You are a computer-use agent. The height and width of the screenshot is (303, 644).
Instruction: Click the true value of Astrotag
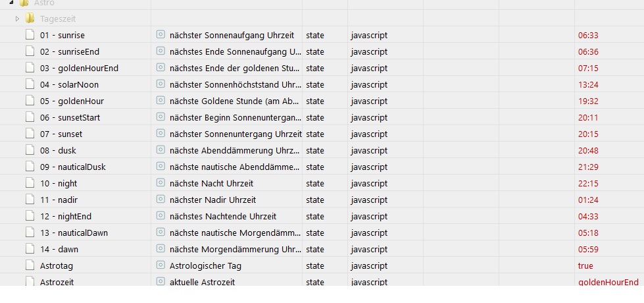[585, 265]
